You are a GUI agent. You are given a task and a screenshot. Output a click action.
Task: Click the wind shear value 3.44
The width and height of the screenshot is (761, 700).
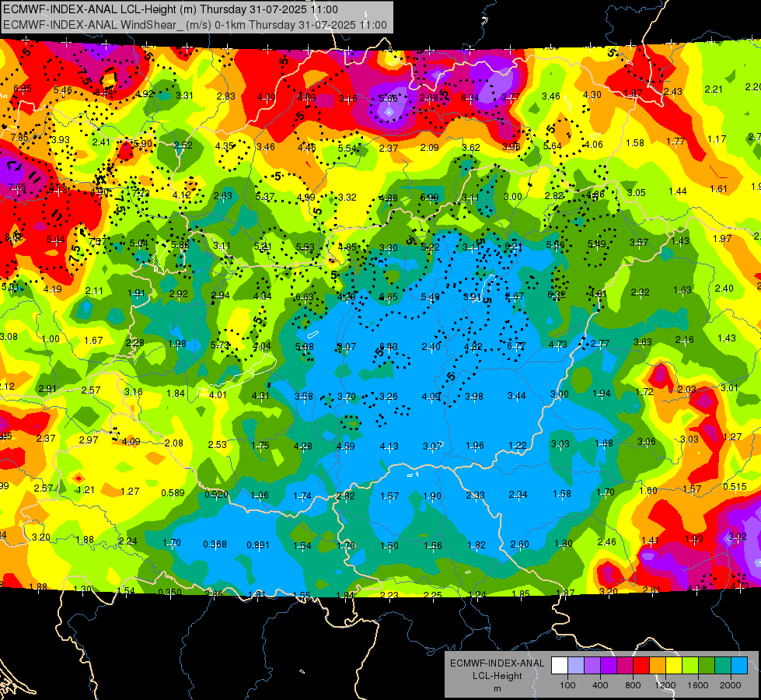516,396
